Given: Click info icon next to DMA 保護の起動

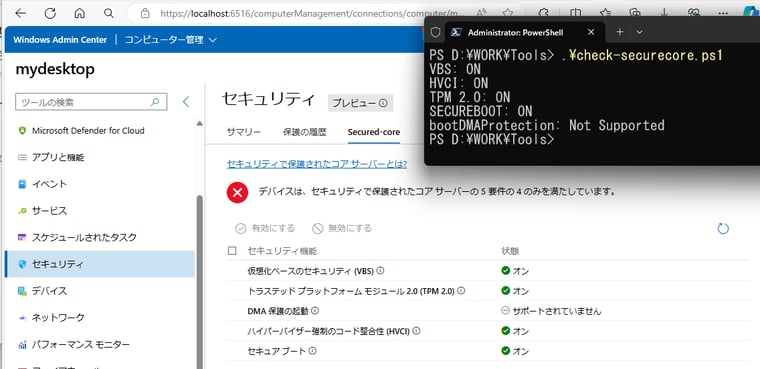Looking at the screenshot, I should pos(315,310).
